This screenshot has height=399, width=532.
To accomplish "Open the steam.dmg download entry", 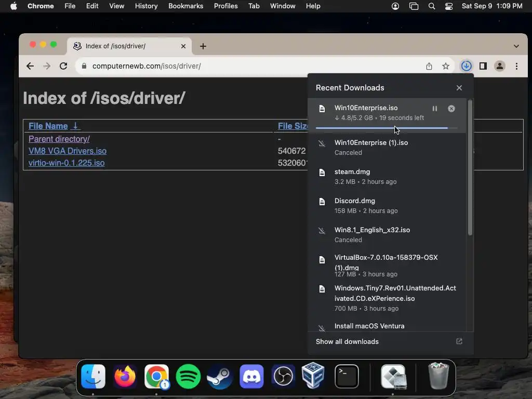I will (x=387, y=177).
